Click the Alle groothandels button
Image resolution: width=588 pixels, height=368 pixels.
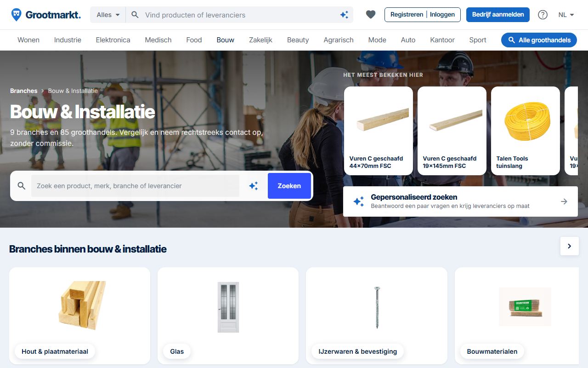point(539,40)
